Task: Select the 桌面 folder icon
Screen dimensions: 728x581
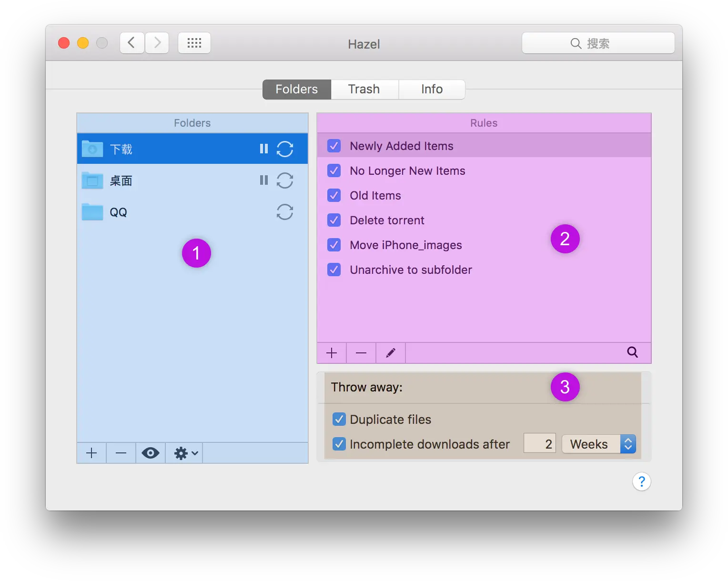Action: click(x=92, y=180)
